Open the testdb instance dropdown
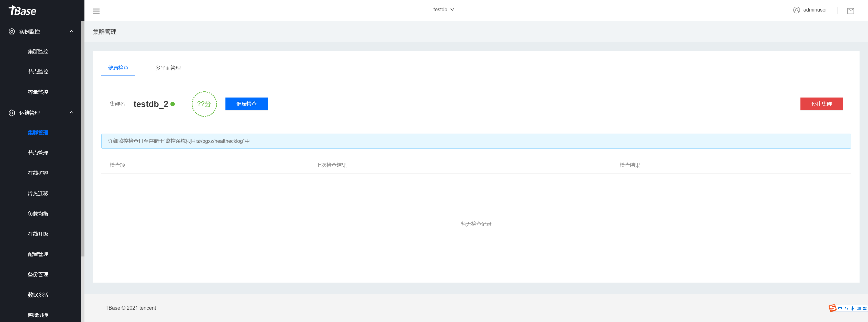 click(x=443, y=10)
